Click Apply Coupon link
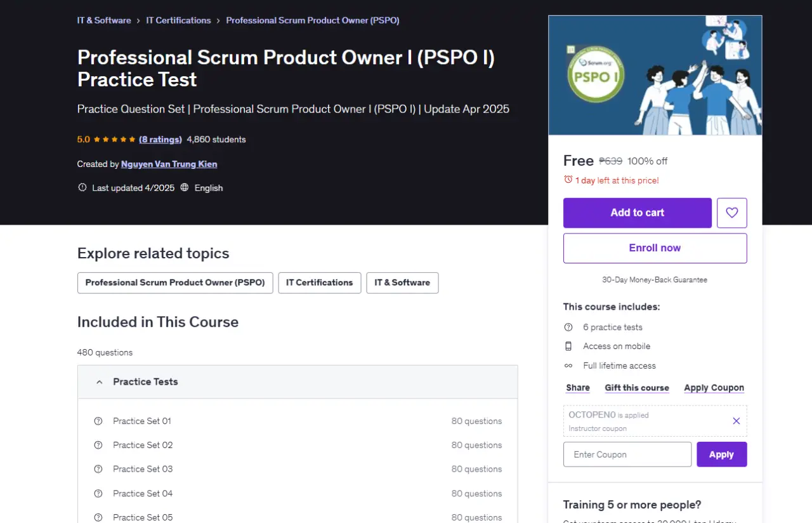812x523 pixels. (x=714, y=388)
